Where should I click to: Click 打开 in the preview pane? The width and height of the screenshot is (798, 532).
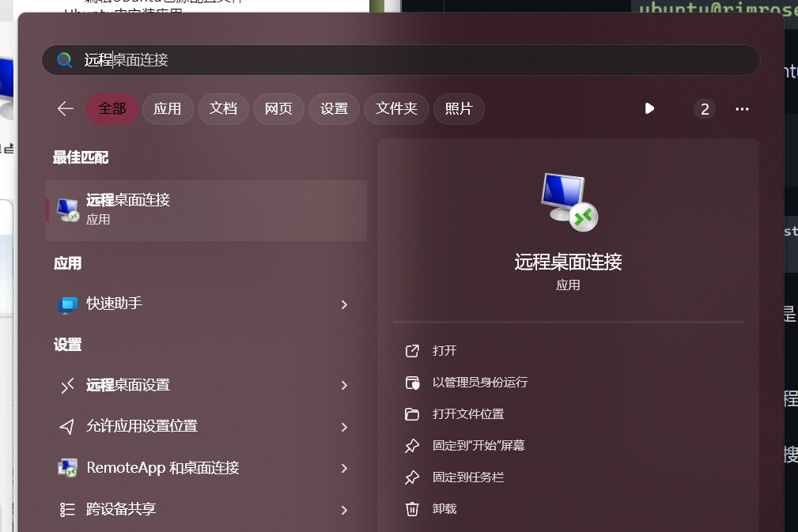444,351
